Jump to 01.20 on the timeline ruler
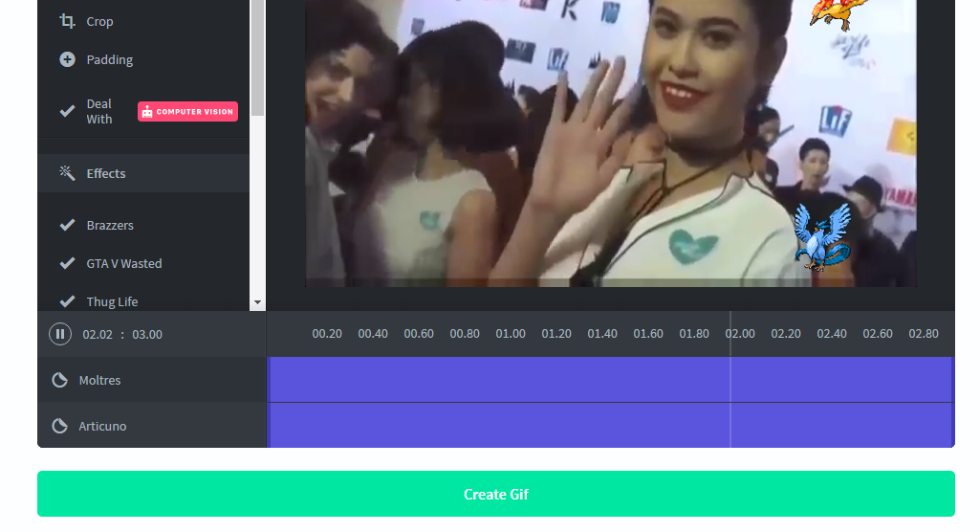 click(x=556, y=334)
